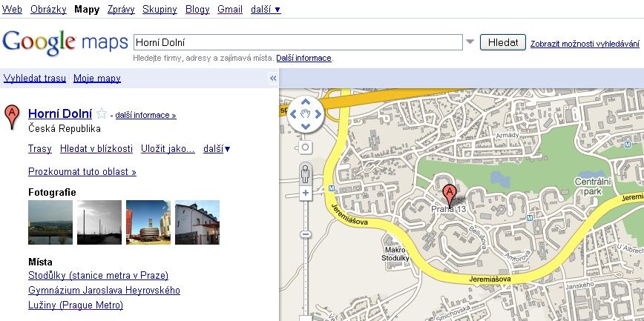The height and width of the screenshot is (321, 644).
Task: Pan the map left with the arrow
Action: point(293,114)
